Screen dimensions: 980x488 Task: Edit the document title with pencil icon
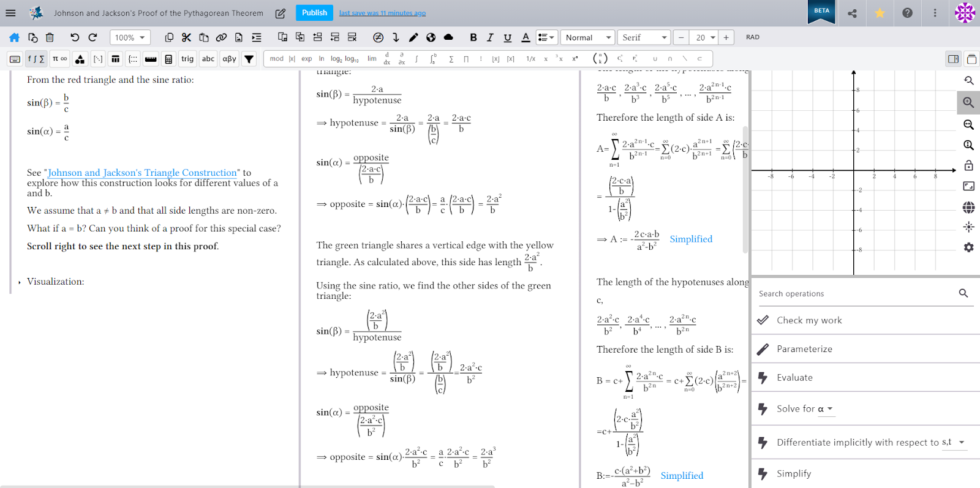click(281, 13)
